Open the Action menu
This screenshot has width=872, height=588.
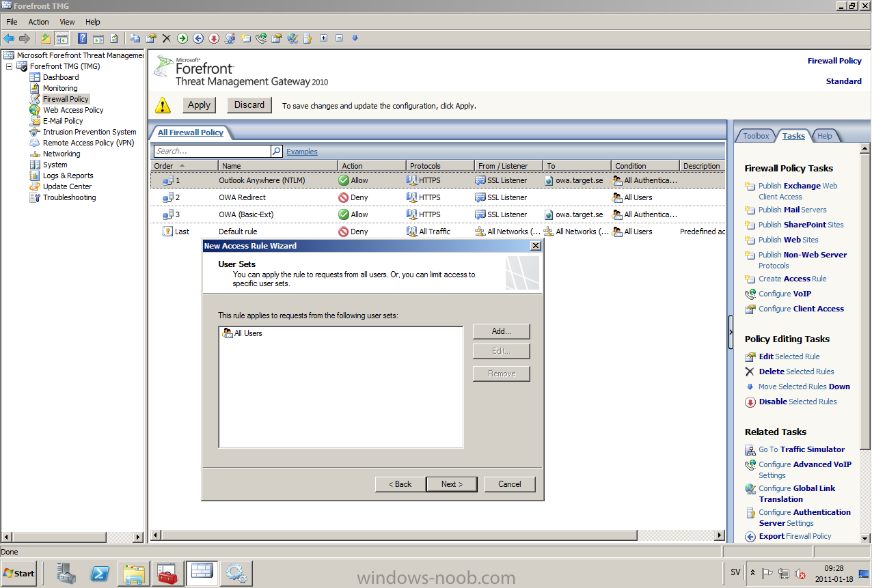click(x=38, y=22)
